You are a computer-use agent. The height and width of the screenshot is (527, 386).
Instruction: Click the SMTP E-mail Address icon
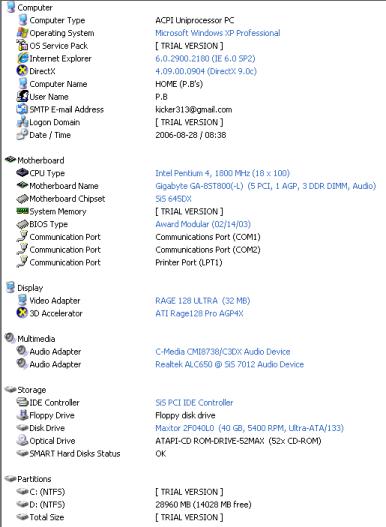(x=22, y=109)
